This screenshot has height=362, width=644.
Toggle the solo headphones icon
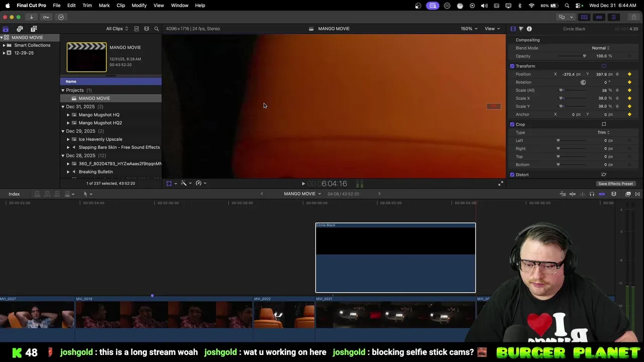point(592,194)
